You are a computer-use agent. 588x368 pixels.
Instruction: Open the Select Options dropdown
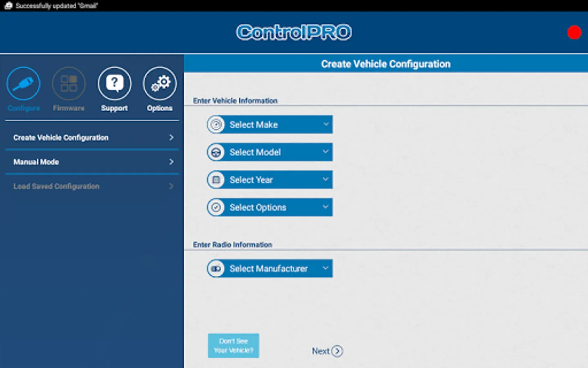[270, 207]
